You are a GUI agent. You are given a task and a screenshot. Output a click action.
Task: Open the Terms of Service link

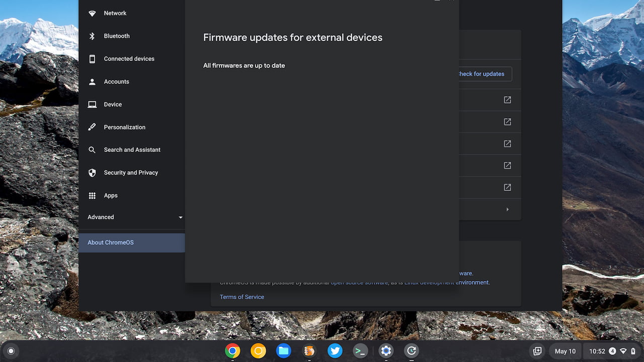[x=242, y=297]
